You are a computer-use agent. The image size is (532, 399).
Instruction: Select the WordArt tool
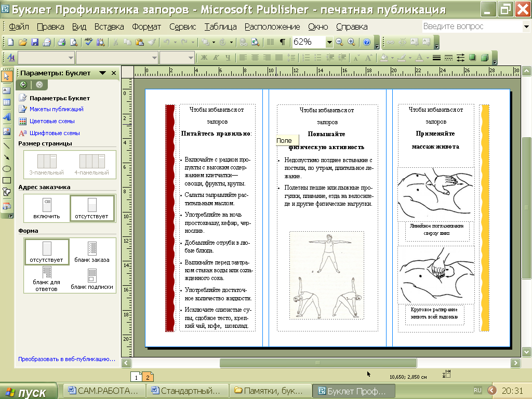tap(6, 117)
